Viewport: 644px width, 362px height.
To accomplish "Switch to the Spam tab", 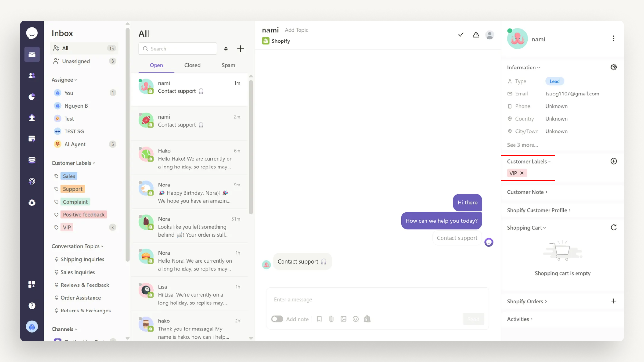I will (228, 65).
